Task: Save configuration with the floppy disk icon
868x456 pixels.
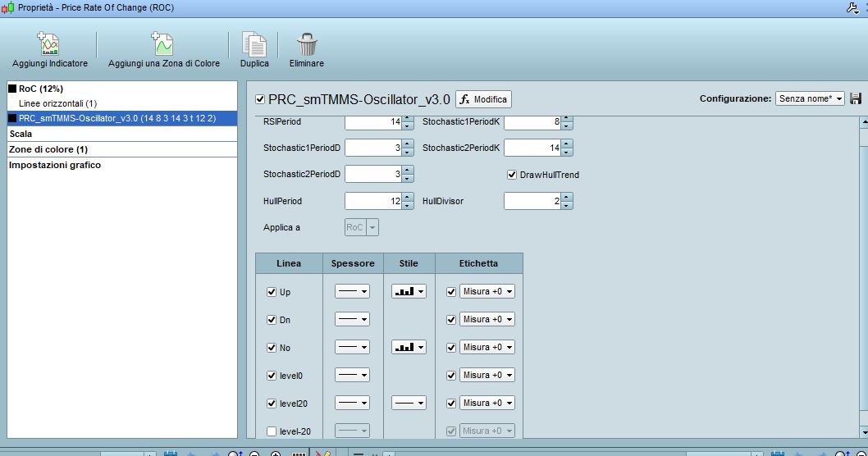Action: point(857,98)
